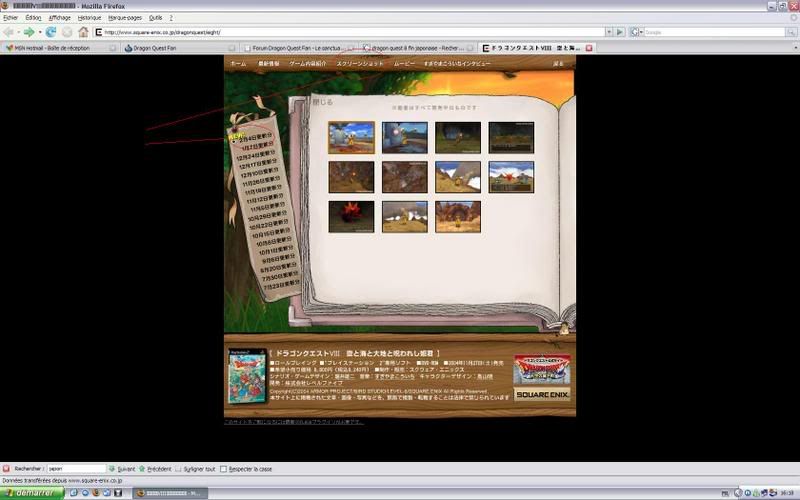Open the démarrer Start button
Screen dimensions: 800x500
(x=32, y=493)
